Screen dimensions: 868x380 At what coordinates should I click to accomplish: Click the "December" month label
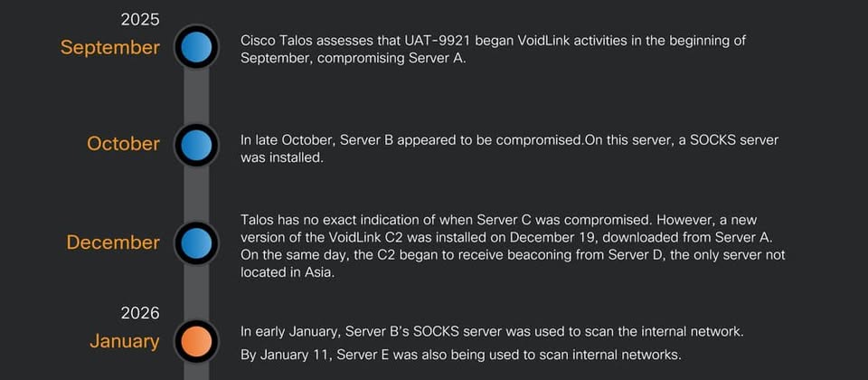click(x=113, y=242)
